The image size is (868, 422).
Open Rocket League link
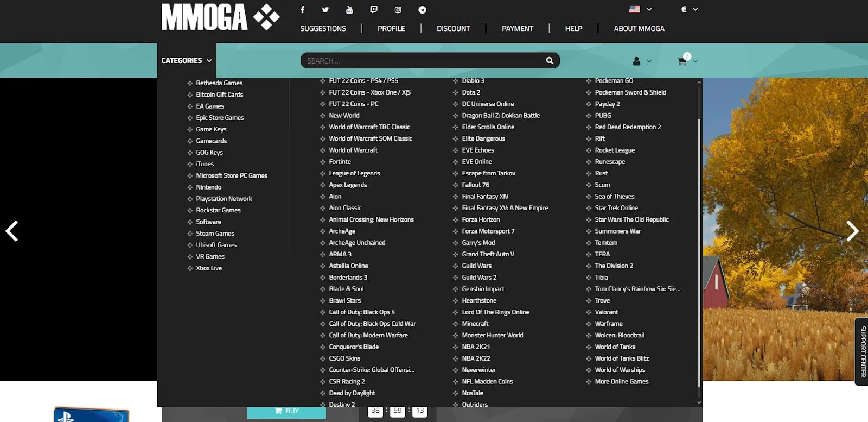615,150
